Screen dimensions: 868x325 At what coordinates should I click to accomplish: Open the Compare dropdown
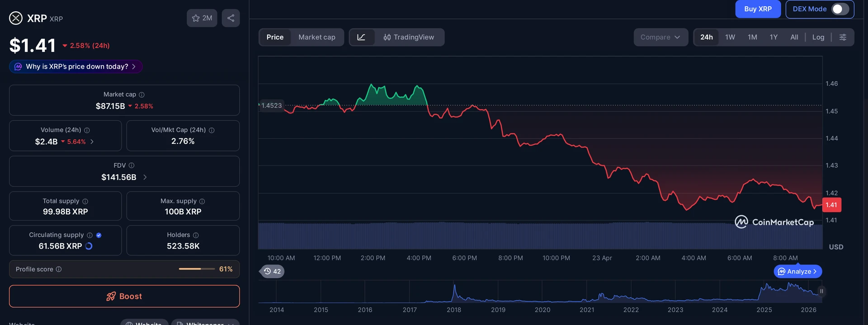[660, 37]
